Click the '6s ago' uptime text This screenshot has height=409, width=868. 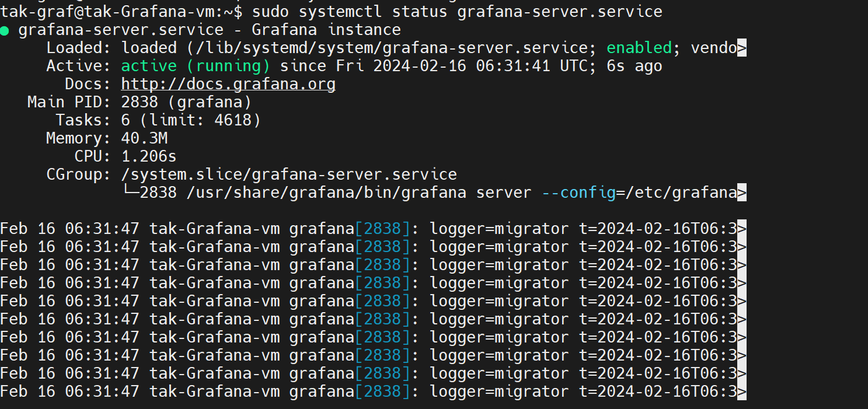tap(635, 66)
